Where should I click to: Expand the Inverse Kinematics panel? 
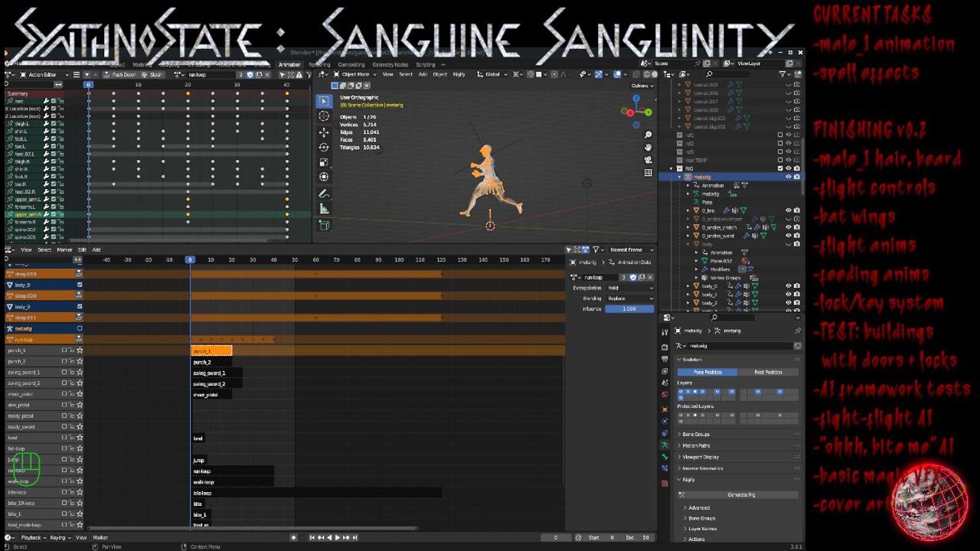click(x=702, y=468)
